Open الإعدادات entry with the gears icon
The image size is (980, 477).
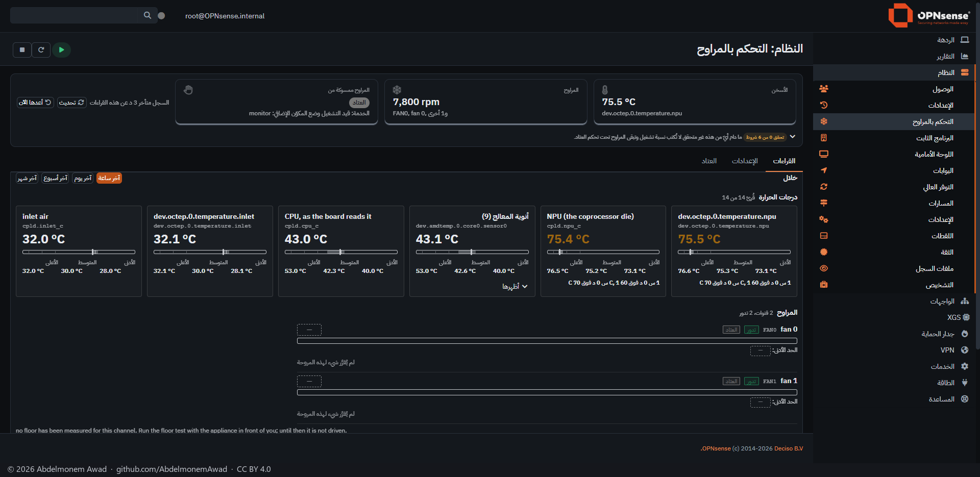click(894, 219)
